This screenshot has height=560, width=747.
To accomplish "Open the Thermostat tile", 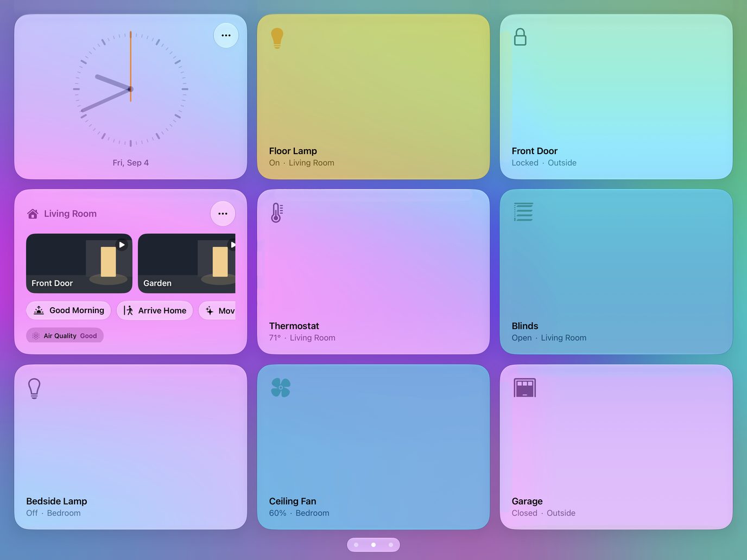I will pyautogui.click(x=373, y=272).
